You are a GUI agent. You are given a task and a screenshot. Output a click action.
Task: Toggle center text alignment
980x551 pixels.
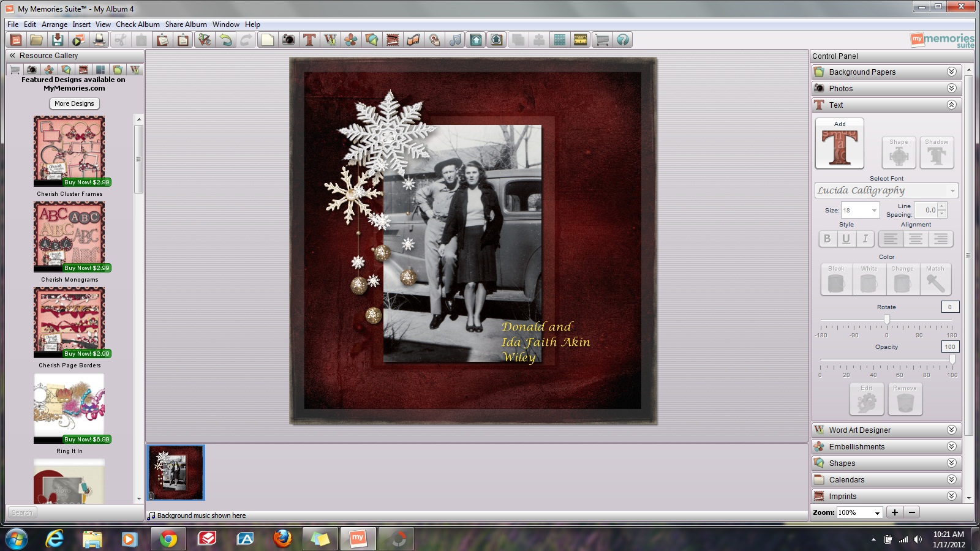coord(916,239)
